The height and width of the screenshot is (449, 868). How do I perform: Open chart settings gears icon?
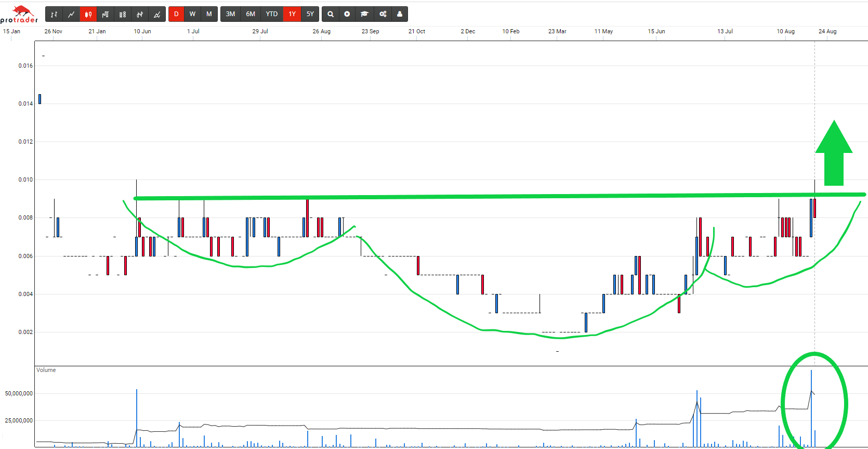point(383,14)
